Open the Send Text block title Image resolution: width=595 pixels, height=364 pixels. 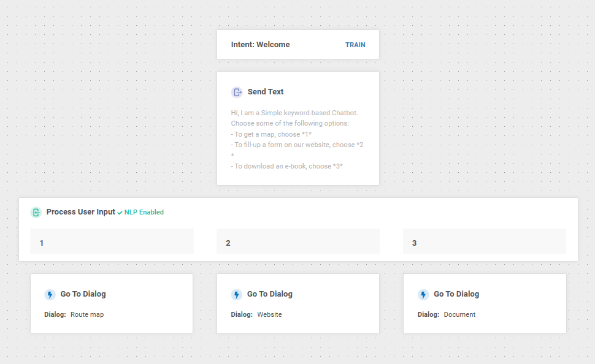click(266, 92)
